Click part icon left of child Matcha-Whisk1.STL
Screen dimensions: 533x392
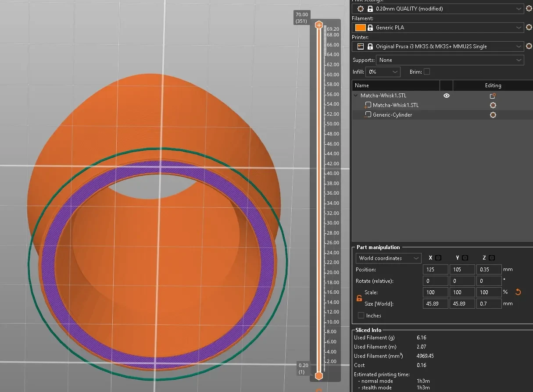point(368,105)
